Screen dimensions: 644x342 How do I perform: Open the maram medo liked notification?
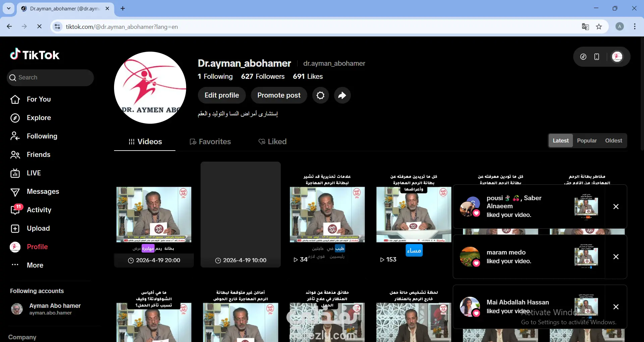[x=529, y=257]
